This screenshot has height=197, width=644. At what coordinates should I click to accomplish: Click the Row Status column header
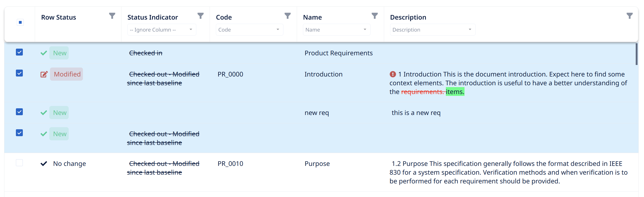[x=59, y=17]
